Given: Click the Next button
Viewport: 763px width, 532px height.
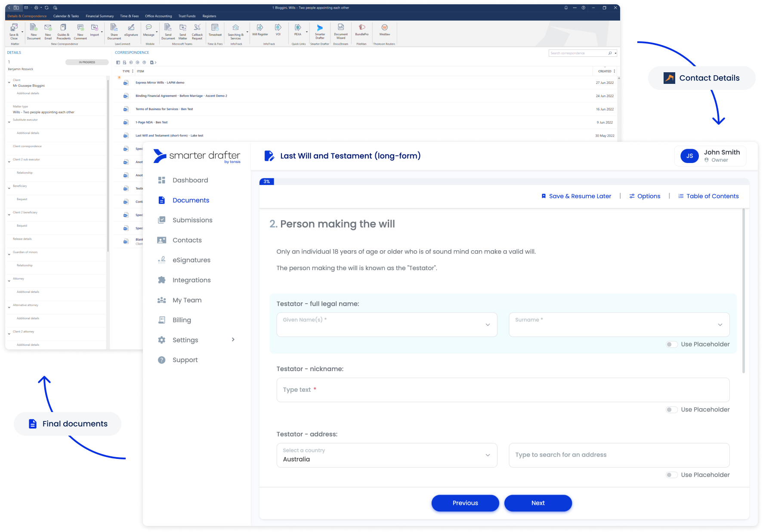Looking at the screenshot, I should coord(538,503).
